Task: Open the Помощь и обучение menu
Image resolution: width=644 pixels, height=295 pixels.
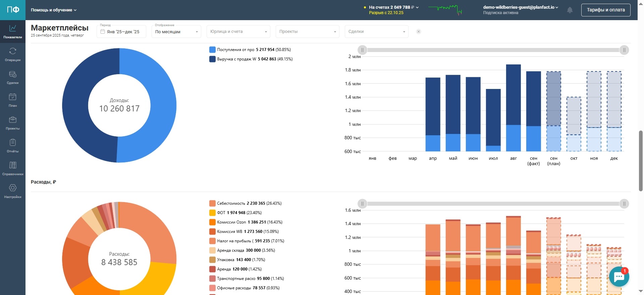Action: pos(54,10)
